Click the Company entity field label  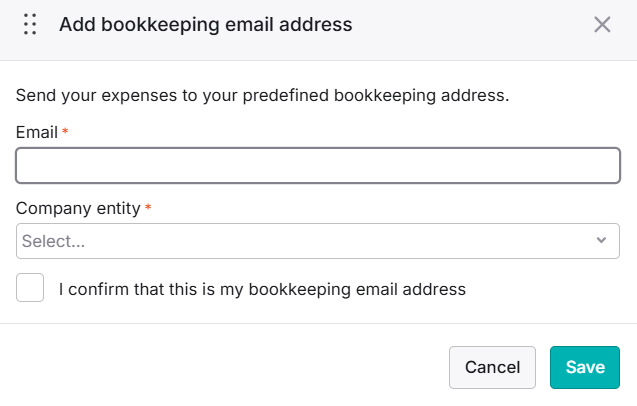point(78,208)
